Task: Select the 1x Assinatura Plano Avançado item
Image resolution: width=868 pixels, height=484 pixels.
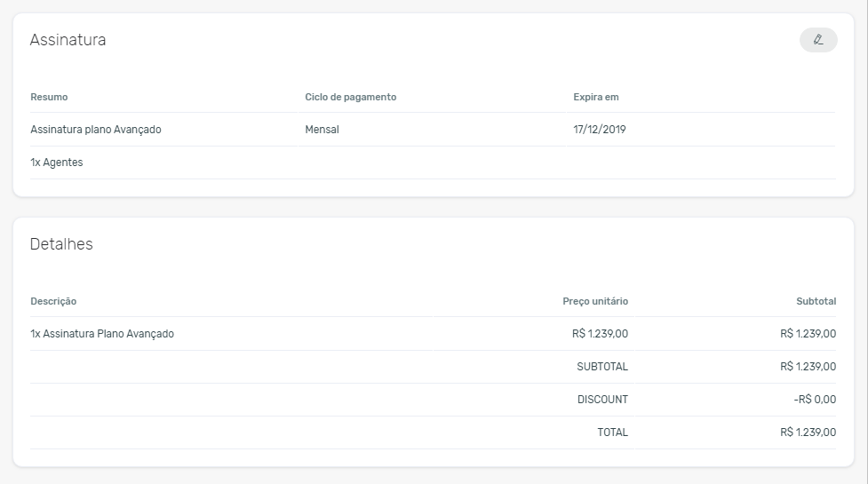Action: pos(102,334)
